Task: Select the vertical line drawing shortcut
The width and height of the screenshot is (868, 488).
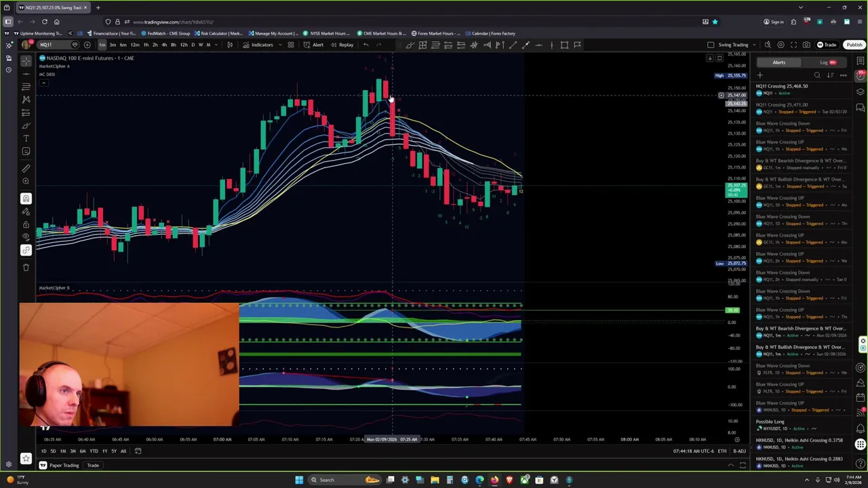Action: (x=551, y=45)
